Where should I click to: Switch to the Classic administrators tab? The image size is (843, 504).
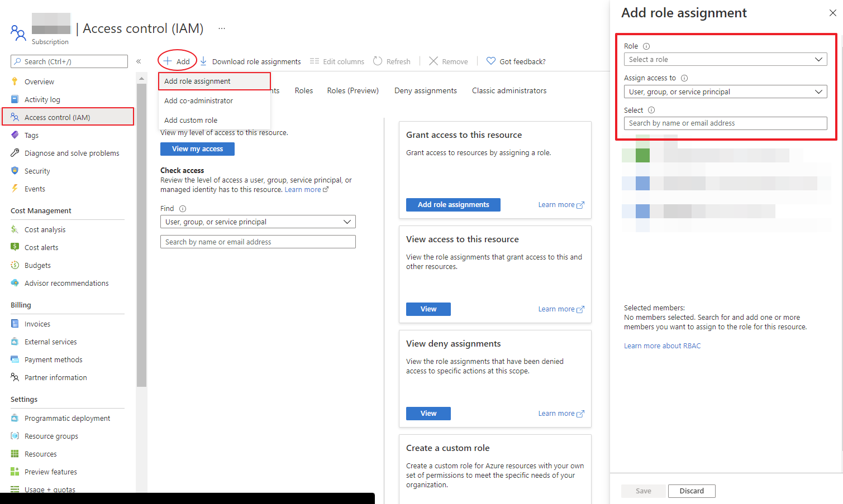509,90
